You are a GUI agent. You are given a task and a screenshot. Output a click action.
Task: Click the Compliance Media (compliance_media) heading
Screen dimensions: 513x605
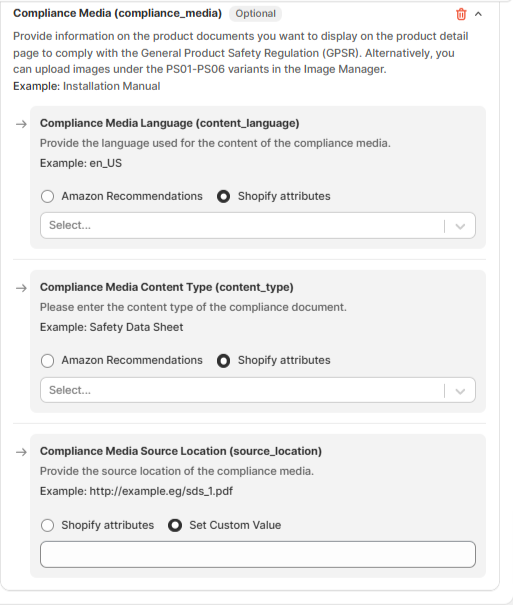coord(118,14)
